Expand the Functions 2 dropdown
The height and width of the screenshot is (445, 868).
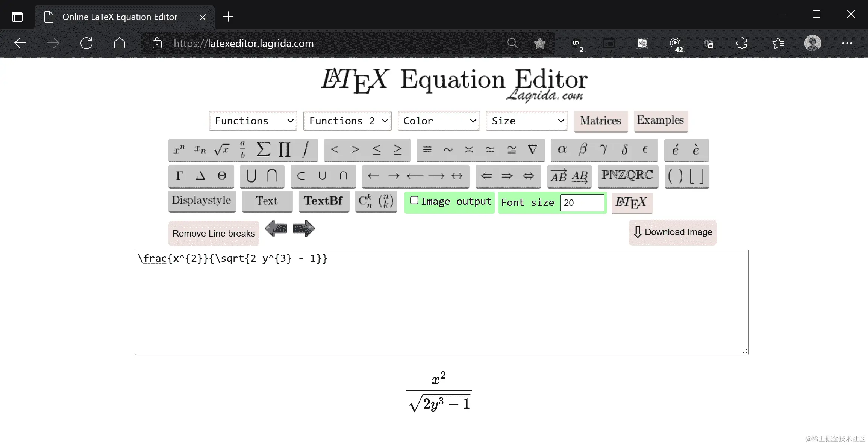pos(347,121)
